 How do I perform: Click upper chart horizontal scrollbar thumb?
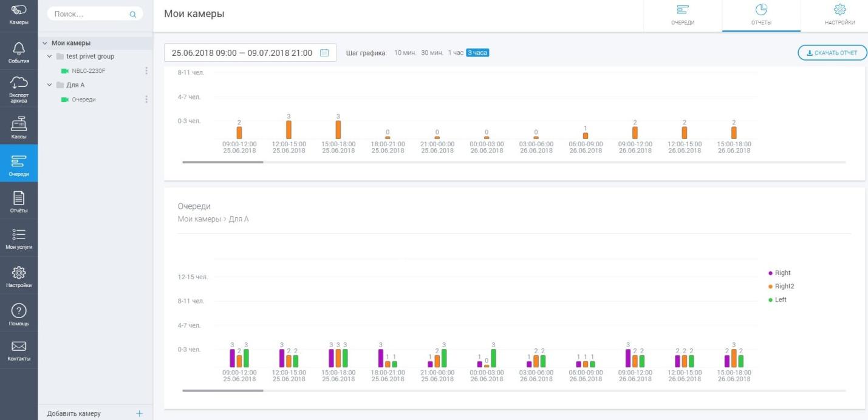[223, 162]
